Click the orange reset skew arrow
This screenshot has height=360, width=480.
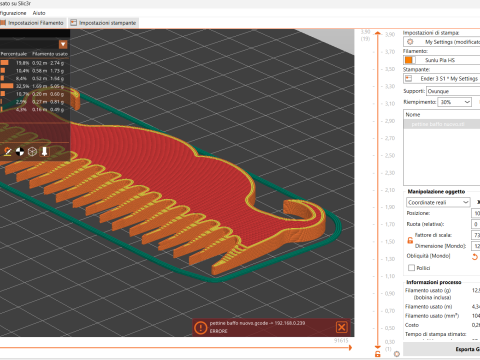[475, 257]
